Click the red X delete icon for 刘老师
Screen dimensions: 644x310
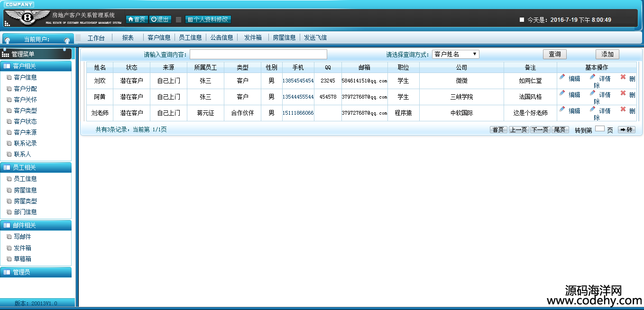coord(623,109)
